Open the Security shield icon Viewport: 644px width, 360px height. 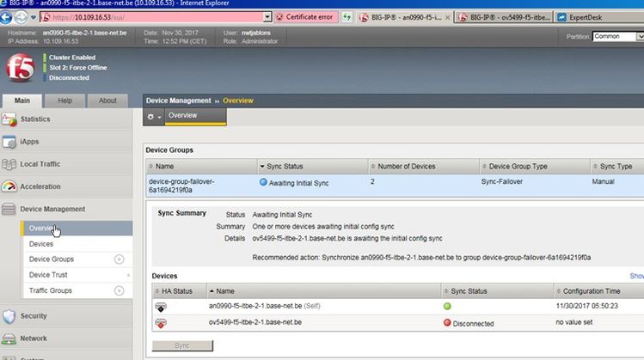(9, 316)
